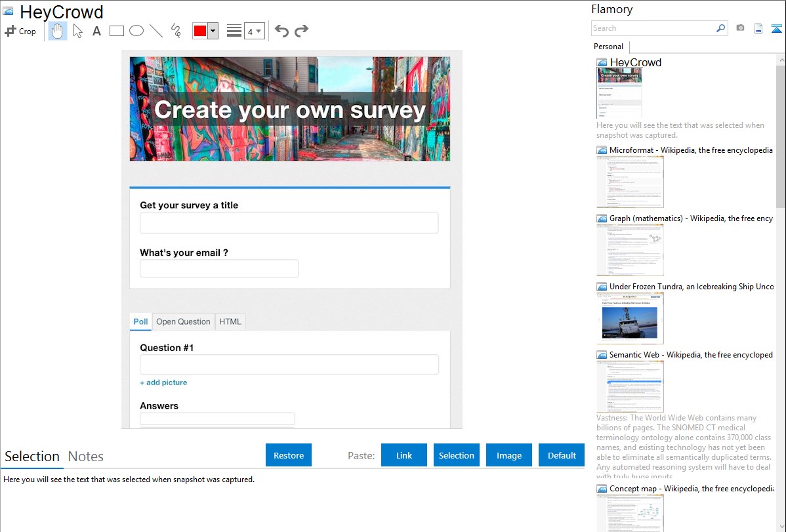Click the '+ add picture' link
The height and width of the screenshot is (532, 786).
coord(163,382)
